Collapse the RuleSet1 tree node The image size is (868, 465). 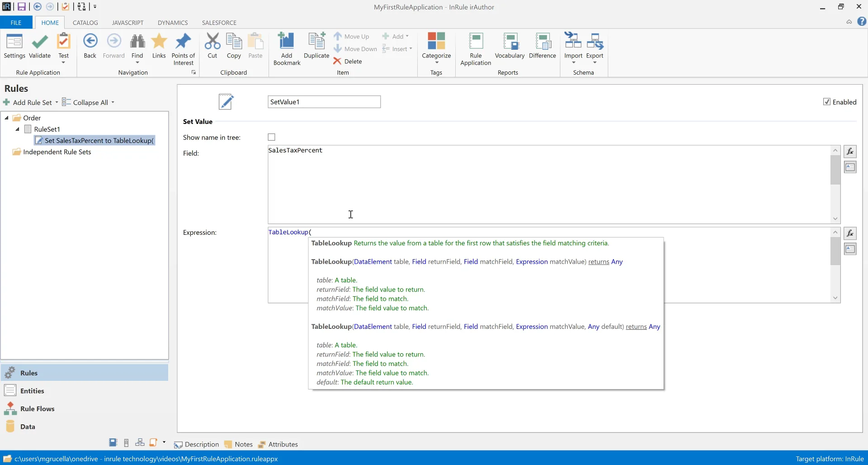tap(17, 129)
